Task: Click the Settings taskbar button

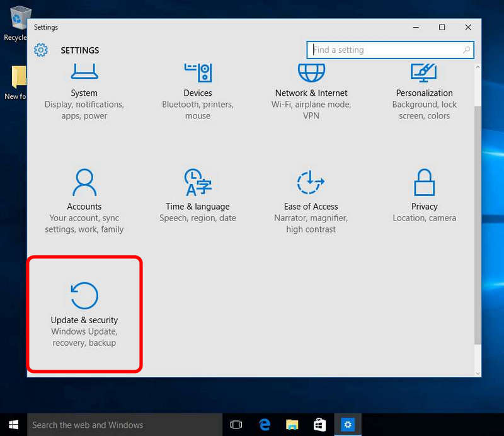Action: pos(348,425)
